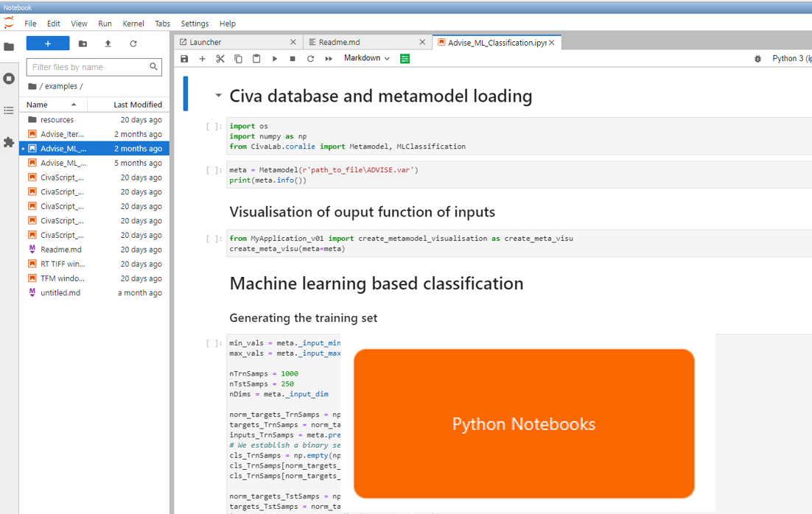Save the notebook with the disk icon

[184, 58]
